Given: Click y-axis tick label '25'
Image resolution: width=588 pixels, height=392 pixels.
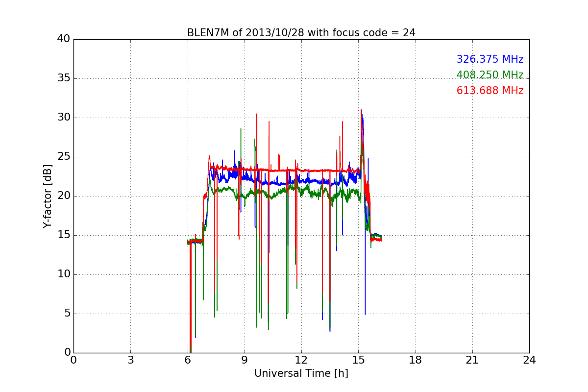Looking at the screenshot, I should click(64, 157).
